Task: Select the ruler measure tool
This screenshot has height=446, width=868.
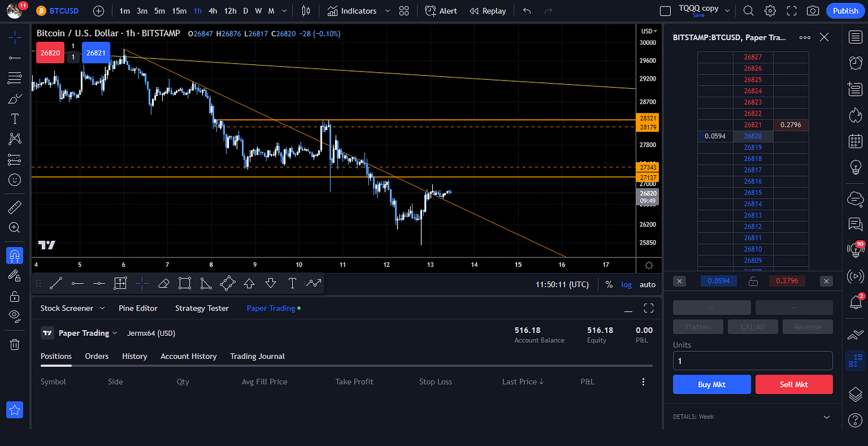Action: [15, 207]
